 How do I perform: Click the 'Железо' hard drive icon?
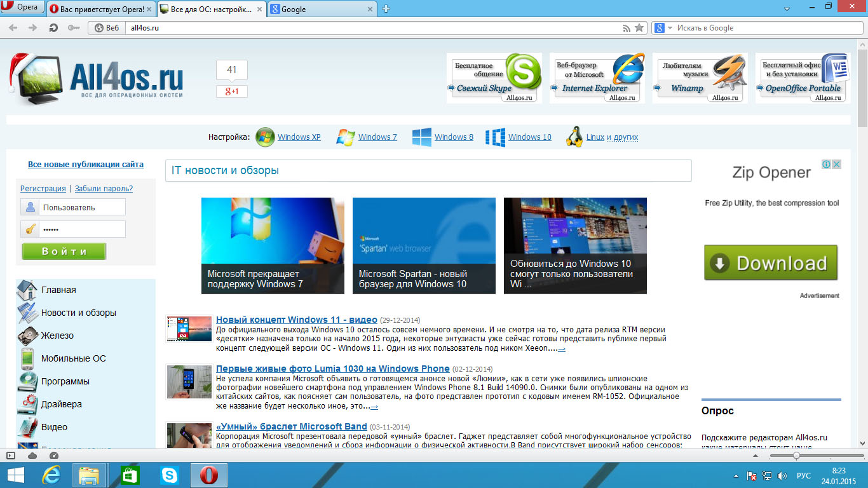pyautogui.click(x=27, y=335)
